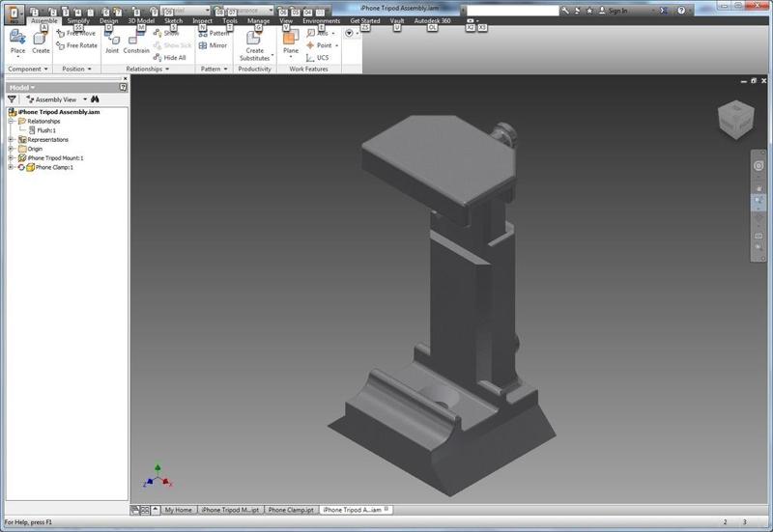The height and width of the screenshot is (532, 773).
Task: Click the Free Rotate tool
Action: (77, 45)
